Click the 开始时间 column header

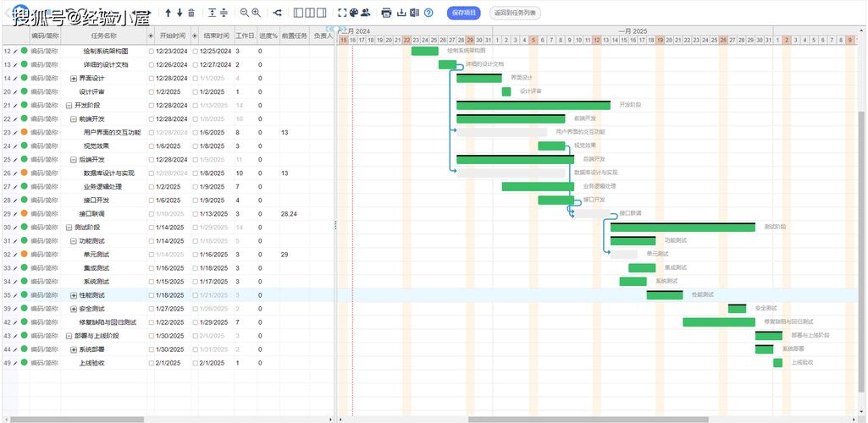tap(172, 36)
